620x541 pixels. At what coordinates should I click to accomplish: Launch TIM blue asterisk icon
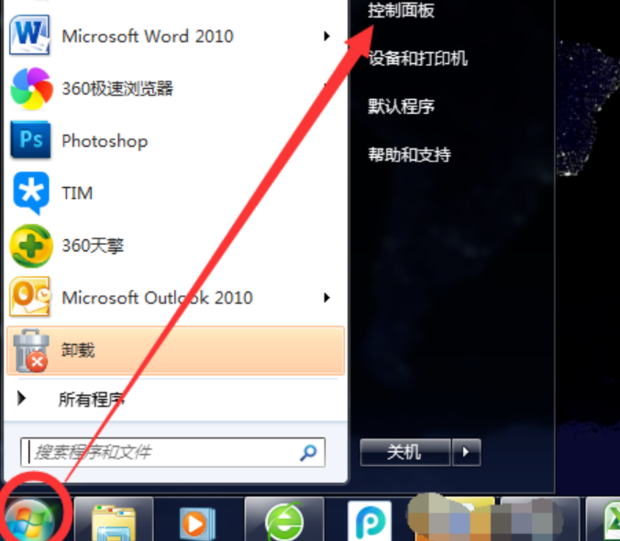[x=31, y=193]
